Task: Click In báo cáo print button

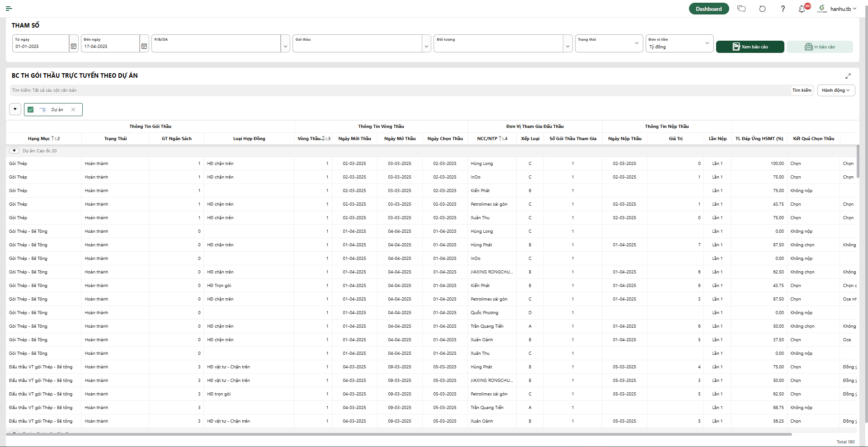Action: 820,47
